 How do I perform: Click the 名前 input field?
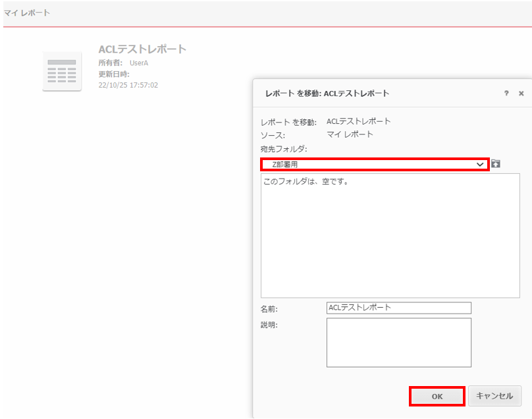(398, 308)
